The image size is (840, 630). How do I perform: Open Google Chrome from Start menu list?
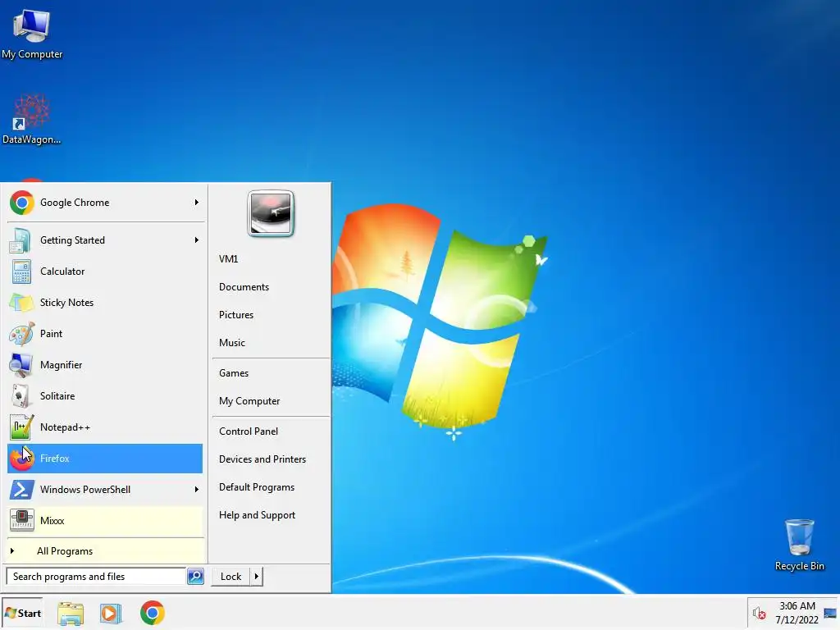[104, 203]
